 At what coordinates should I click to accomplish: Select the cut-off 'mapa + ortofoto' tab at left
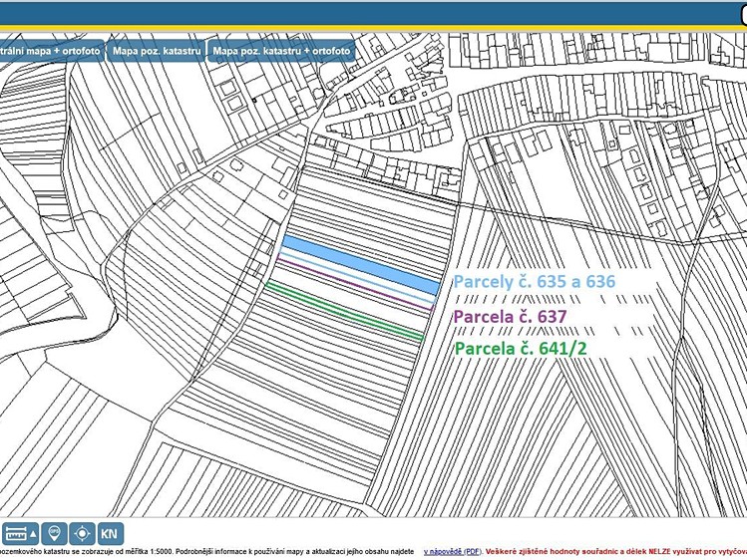click(51, 51)
